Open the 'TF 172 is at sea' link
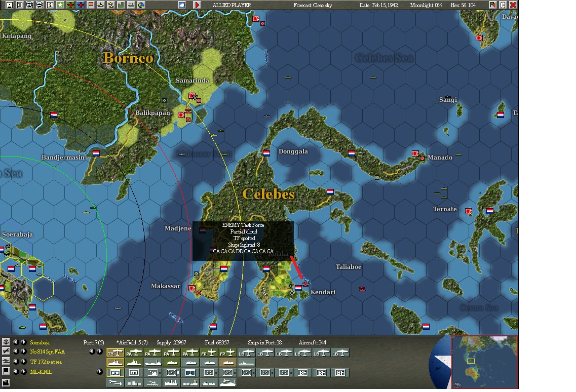Screen dimensions: 576x392 click(46, 362)
